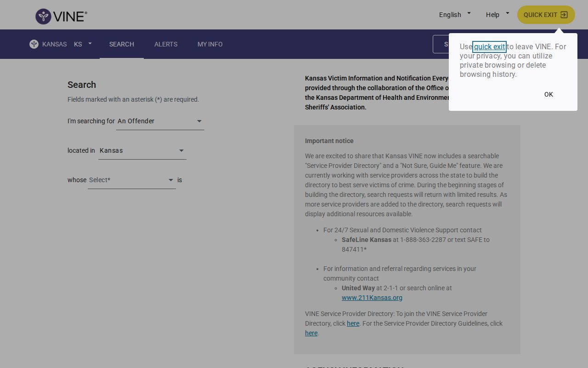Click 'United Way' text
This screenshot has width=588, height=368.
tap(358, 288)
